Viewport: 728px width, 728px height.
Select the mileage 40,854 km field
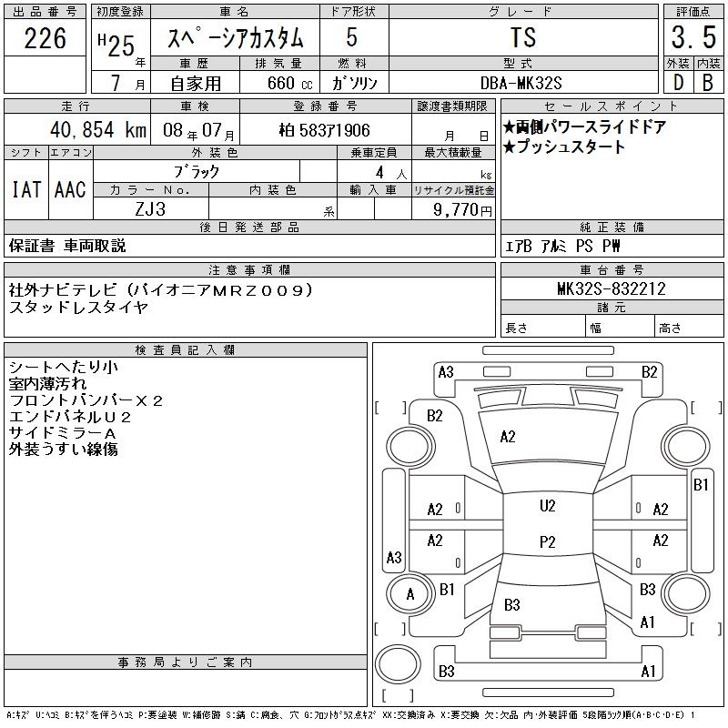pyautogui.click(x=77, y=129)
